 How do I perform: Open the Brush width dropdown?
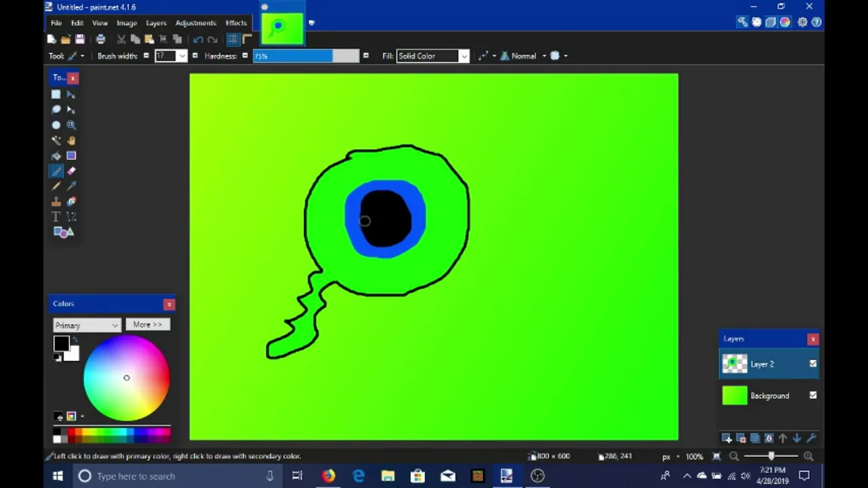coord(182,56)
